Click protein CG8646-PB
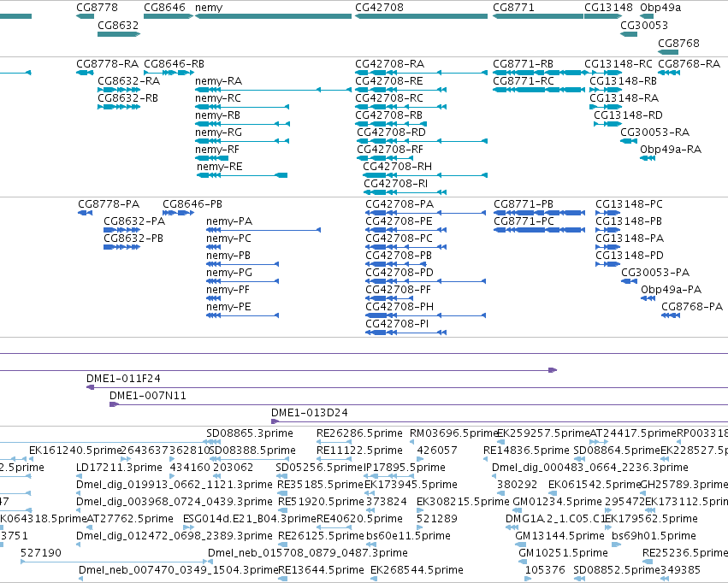 pyautogui.click(x=192, y=204)
